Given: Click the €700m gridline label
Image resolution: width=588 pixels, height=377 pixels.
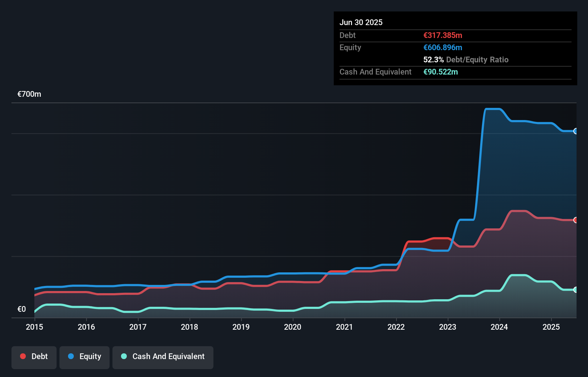Looking at the screenshot, I should click(29, 94).
